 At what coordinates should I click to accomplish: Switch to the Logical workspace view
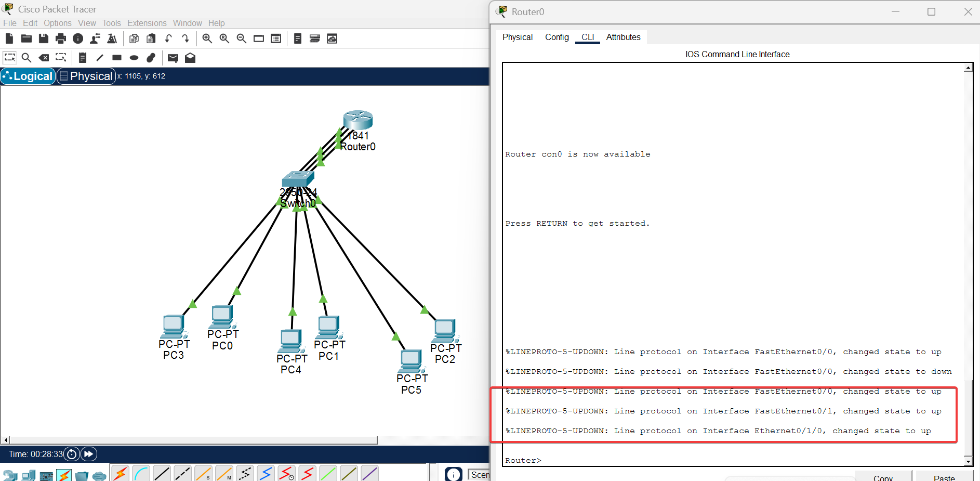pos(28,76)
